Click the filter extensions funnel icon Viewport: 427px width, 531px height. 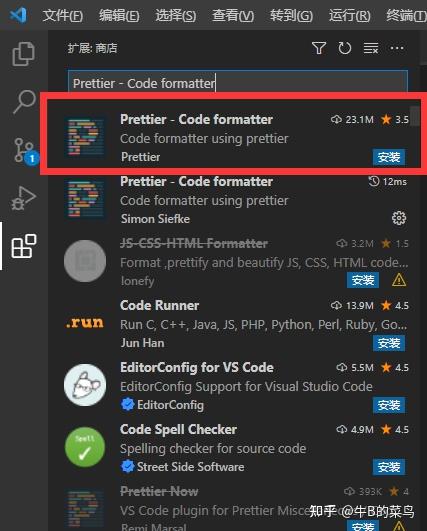pos(319,48)
